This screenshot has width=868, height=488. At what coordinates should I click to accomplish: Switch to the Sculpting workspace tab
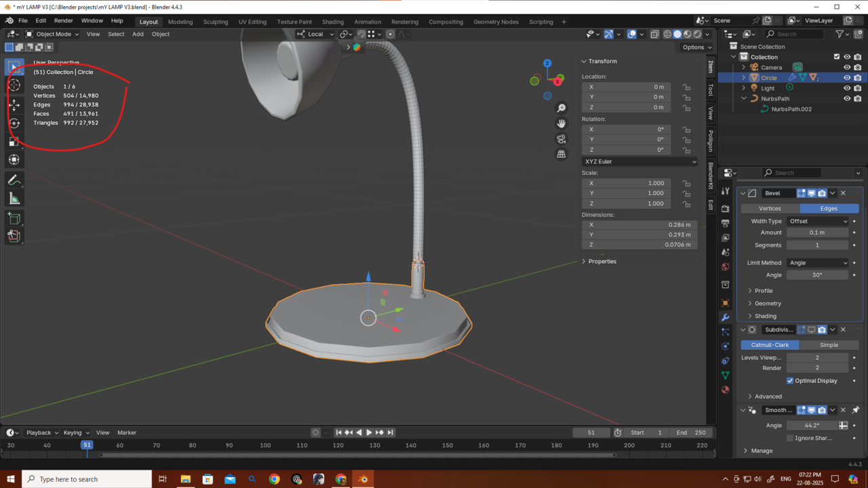click(216, 22)
